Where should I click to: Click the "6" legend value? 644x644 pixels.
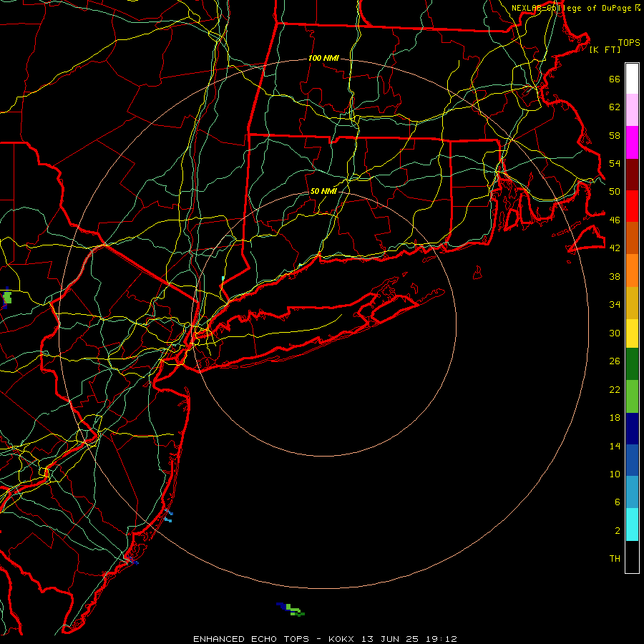point(618,502)
